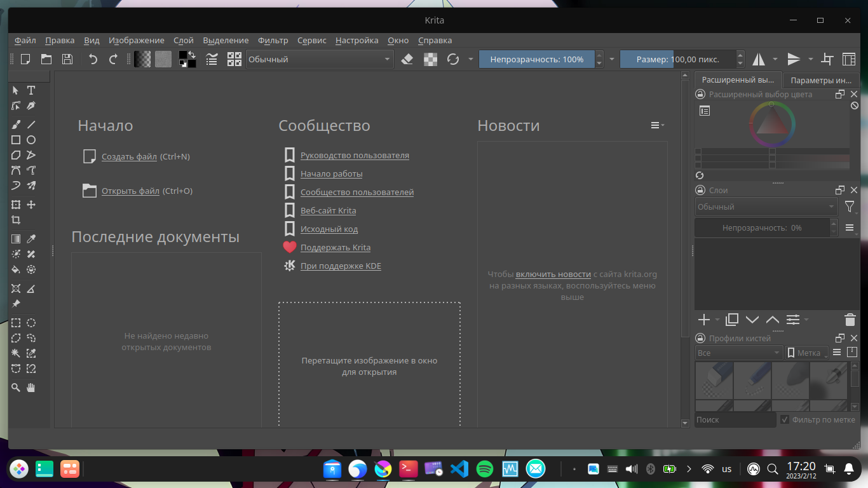The height and width of the screenshot is (488, 868).
Task: Lock the Расширенный выбор цвета docker
Action: click(700, 94)
